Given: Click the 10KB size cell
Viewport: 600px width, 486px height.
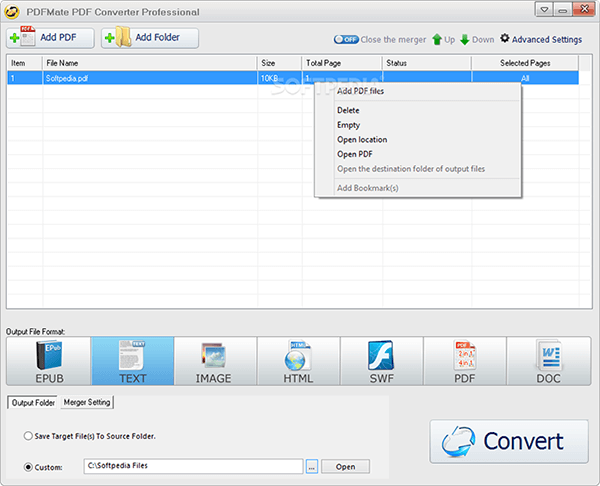Looking at the screenshot, I should point(280,78).
